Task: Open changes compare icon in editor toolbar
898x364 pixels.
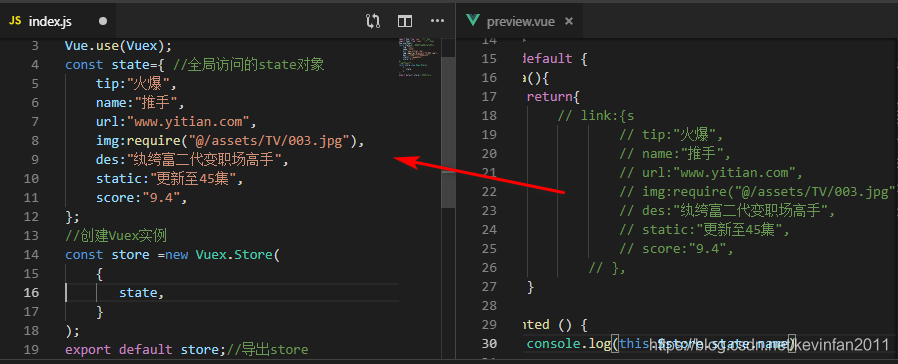Action: click(373, 21)
